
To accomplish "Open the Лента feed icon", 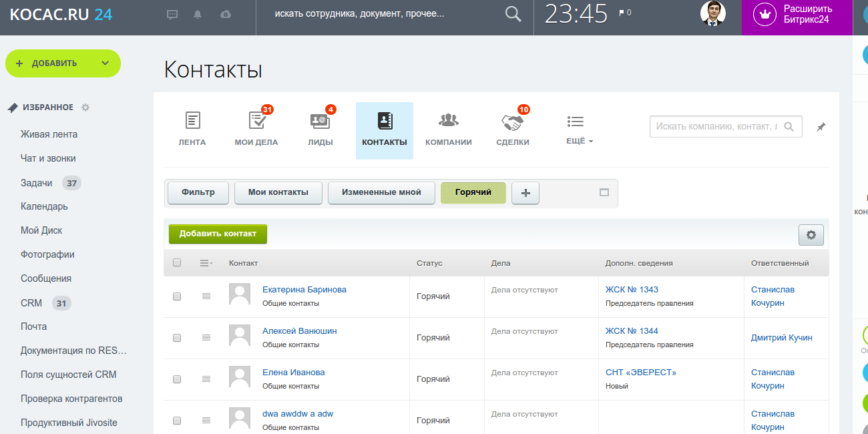I will (x=192, y=121).
